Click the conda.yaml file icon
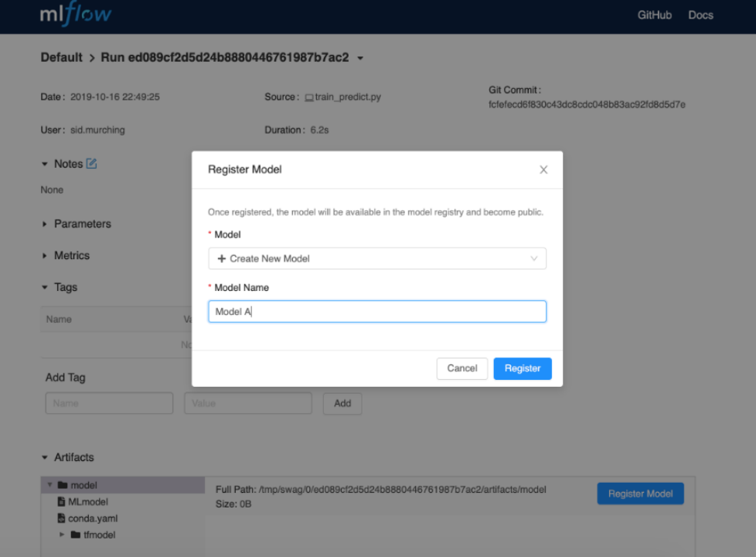The image size is (756, 557). pos(61,518)
